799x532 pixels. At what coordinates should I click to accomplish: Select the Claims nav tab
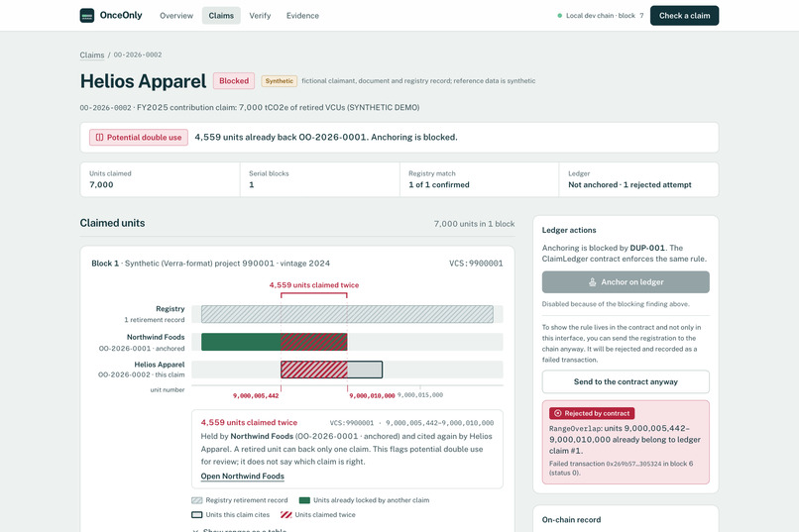(221, 16)
